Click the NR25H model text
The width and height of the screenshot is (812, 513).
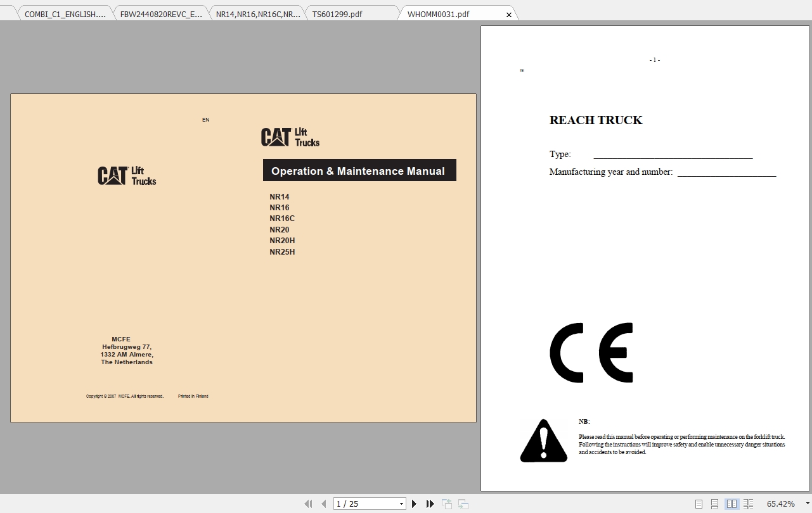pos(282,252)
